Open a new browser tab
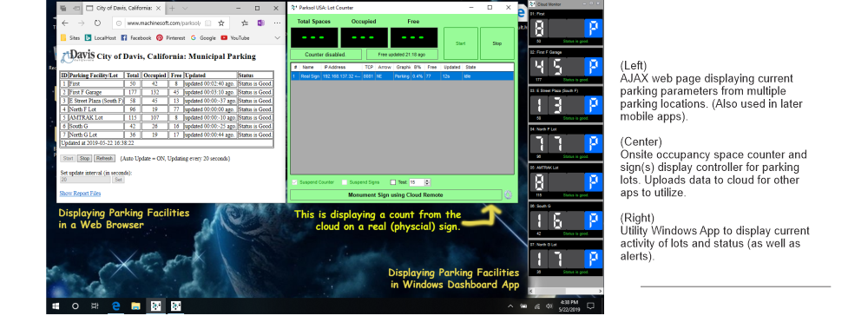The height and width of the screenshot is (329, 868). 172,9
